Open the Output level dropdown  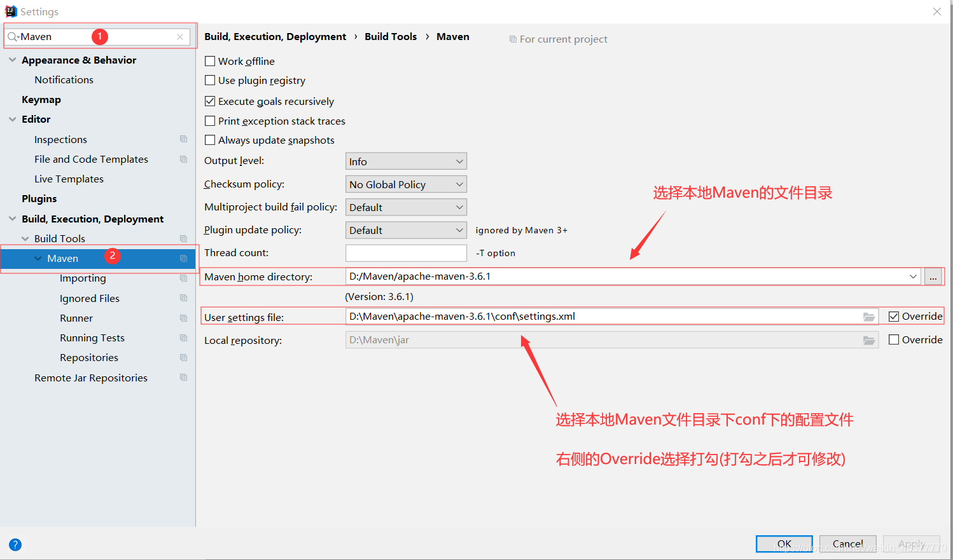(x=406, y=161)
